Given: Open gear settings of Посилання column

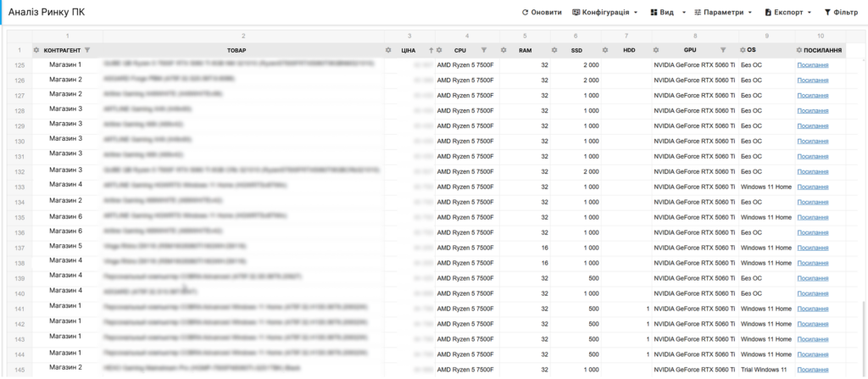Looking at the screenshot, I should 799,50.
